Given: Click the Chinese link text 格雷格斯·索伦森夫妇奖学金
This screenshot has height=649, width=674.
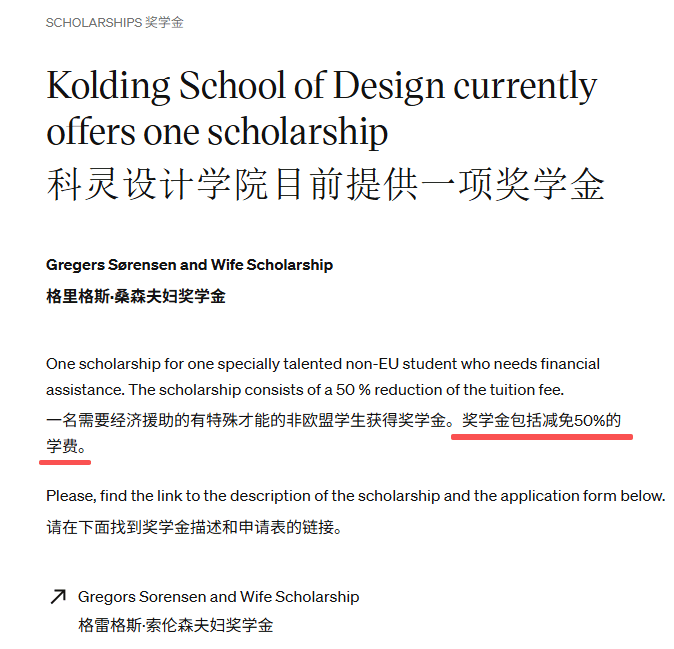Looking at the screenshot, I should [175, 625].
